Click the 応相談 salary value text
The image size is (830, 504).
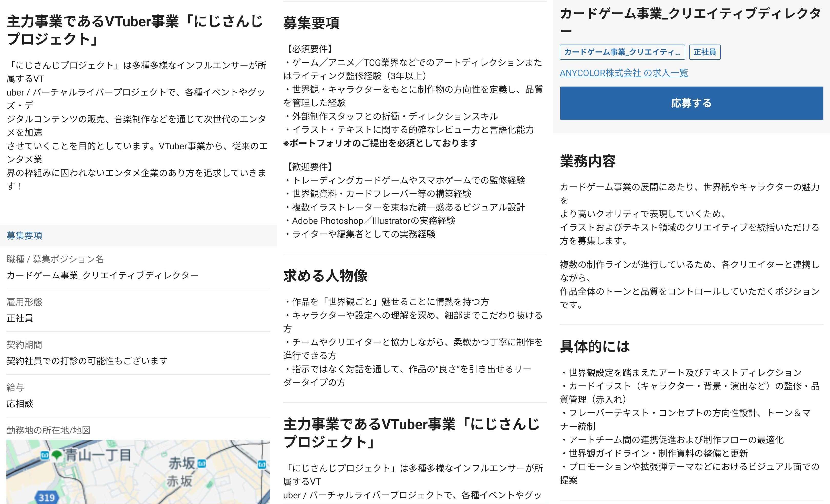[x=20, y=403]
